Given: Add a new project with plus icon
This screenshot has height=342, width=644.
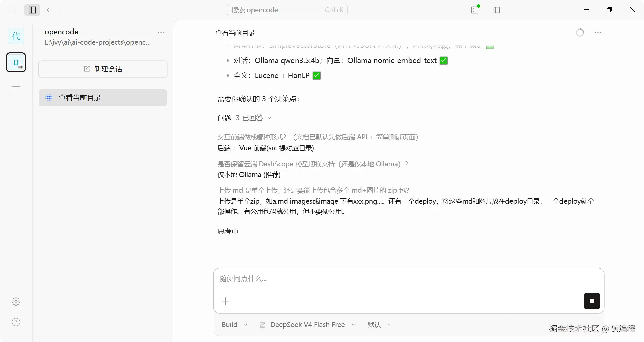Looking at the screenshot, I should point(16,87).
